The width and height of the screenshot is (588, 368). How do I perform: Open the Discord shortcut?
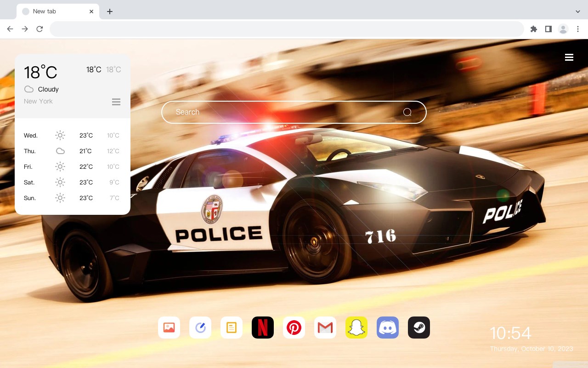[388, 328]
